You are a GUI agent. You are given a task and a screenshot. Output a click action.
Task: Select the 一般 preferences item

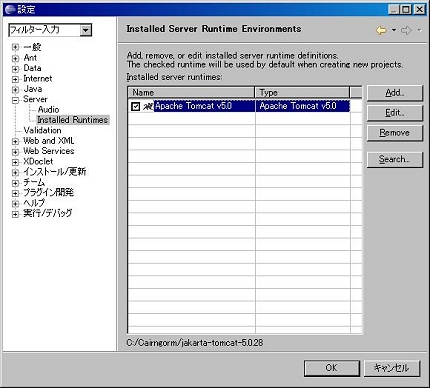[32, 47]
